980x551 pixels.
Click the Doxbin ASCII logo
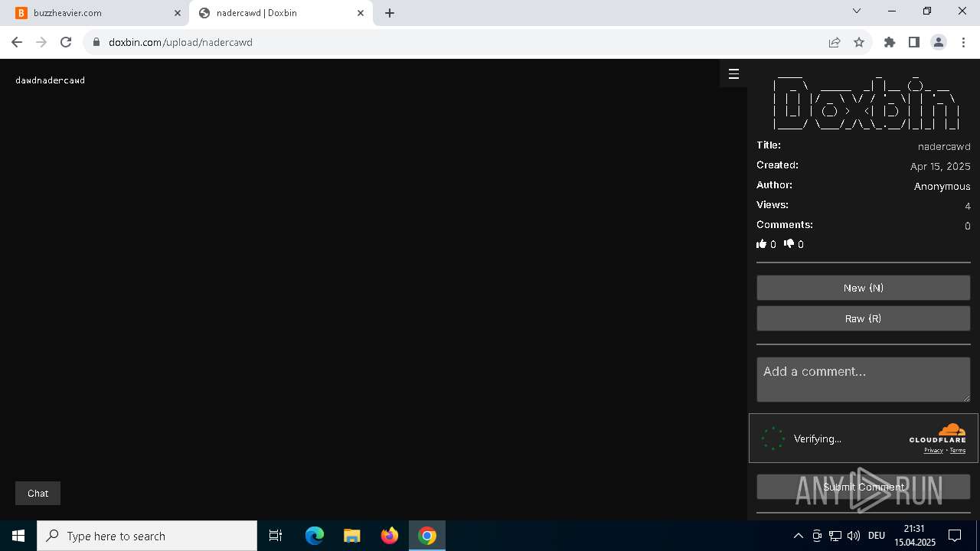click(865, 102)
